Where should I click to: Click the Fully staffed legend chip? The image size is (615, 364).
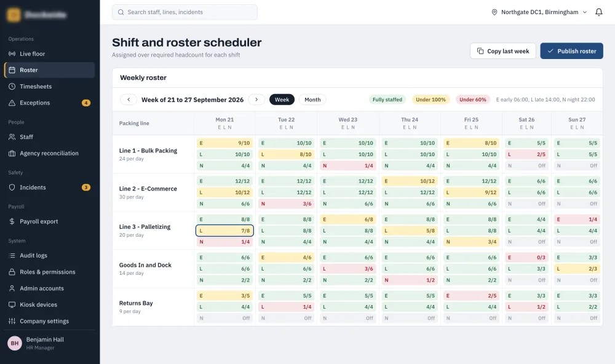point(387,100)
